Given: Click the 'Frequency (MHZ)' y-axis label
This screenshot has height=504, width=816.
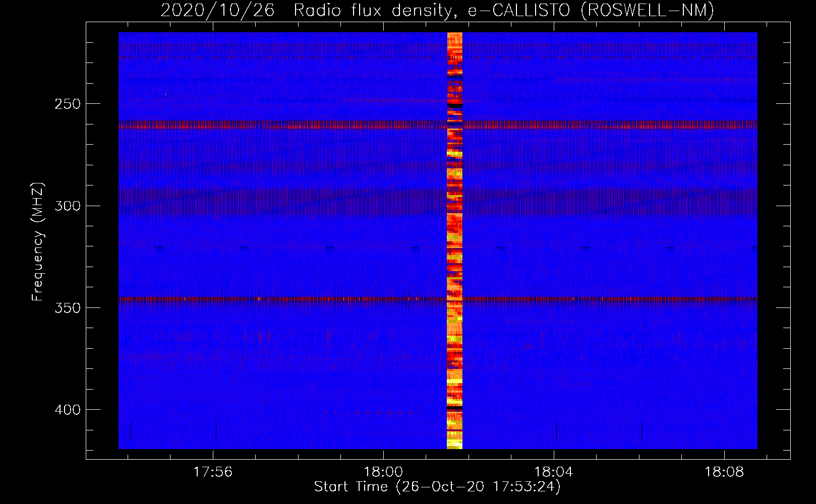Looking at the screenshot, I should click(x=38, y=242).
